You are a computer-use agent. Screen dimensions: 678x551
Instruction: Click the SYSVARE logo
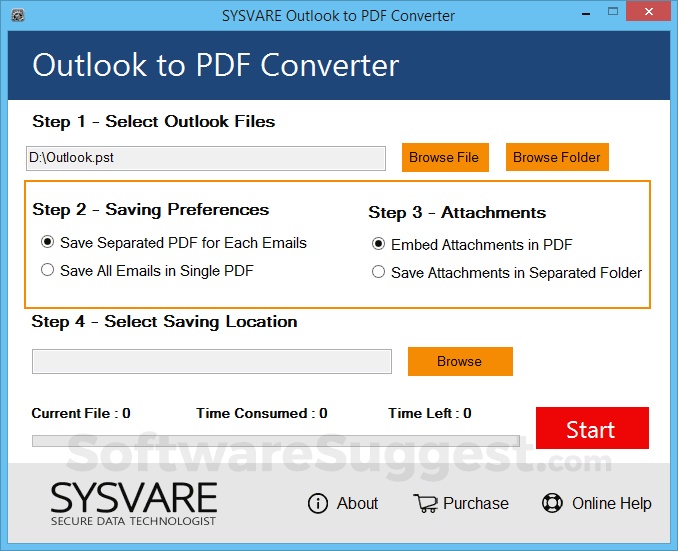coord(133,503)
